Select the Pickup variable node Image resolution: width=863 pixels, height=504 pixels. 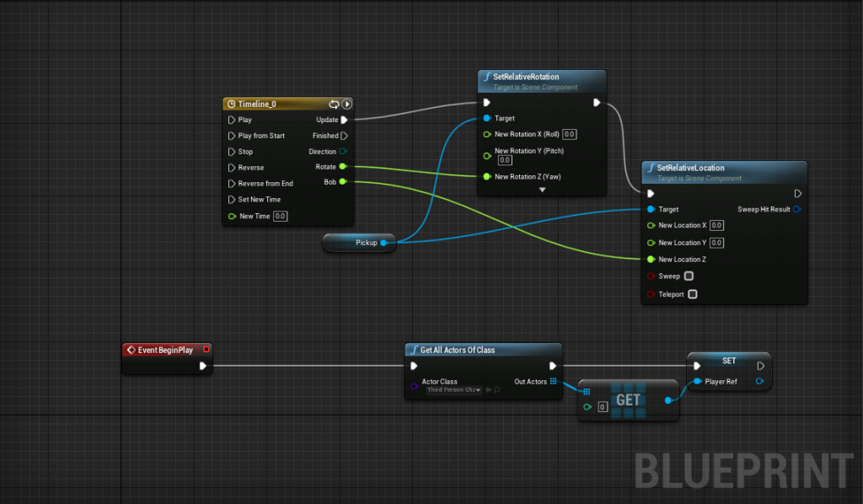[359, 243]
